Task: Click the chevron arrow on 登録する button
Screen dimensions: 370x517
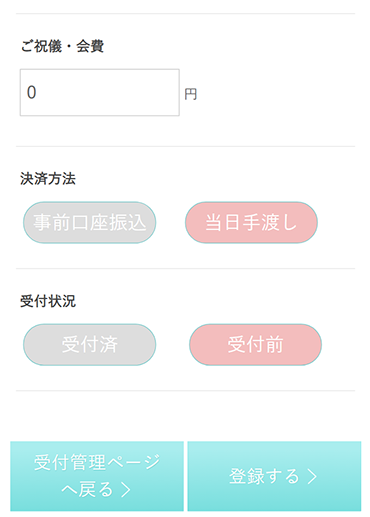Action: pos(312,477)
